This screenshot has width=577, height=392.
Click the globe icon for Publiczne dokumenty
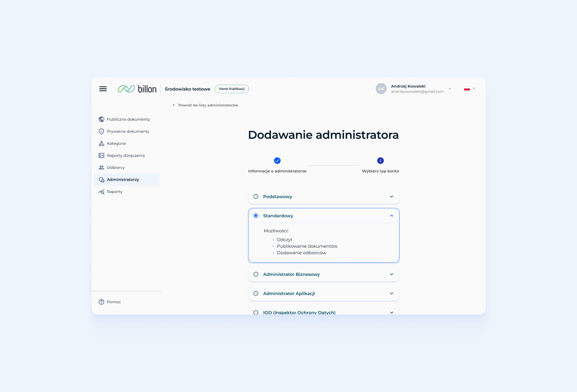pos(101,119)
